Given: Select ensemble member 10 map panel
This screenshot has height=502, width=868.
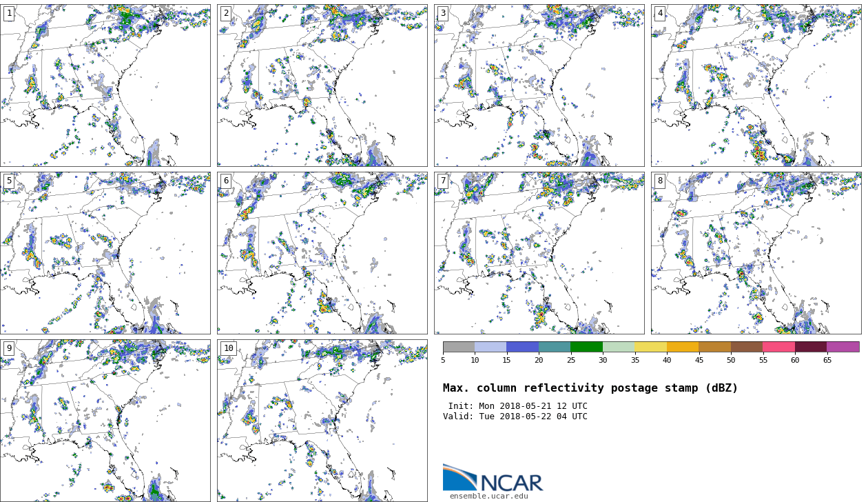Looking at the screenshot, I should (322, 421).
